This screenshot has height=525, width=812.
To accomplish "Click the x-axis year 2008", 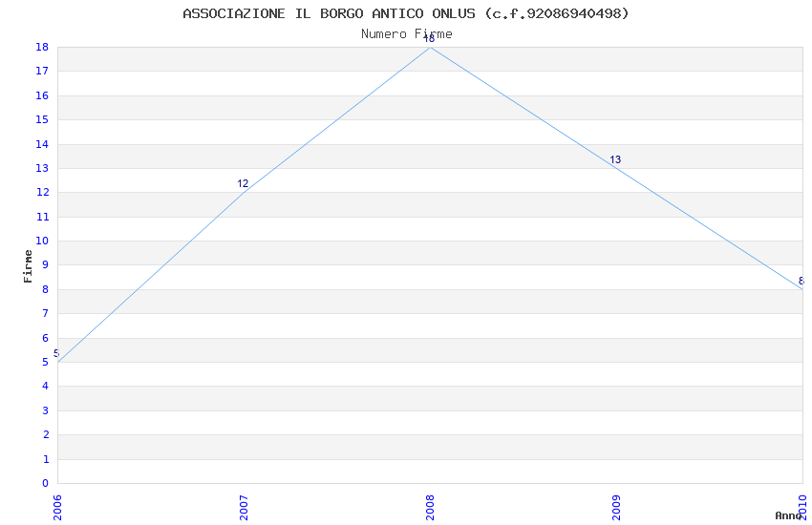I will (430, 508).
